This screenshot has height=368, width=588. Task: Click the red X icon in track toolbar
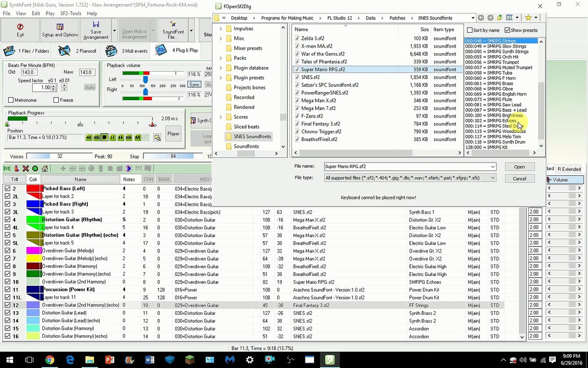tap(26, 169)
